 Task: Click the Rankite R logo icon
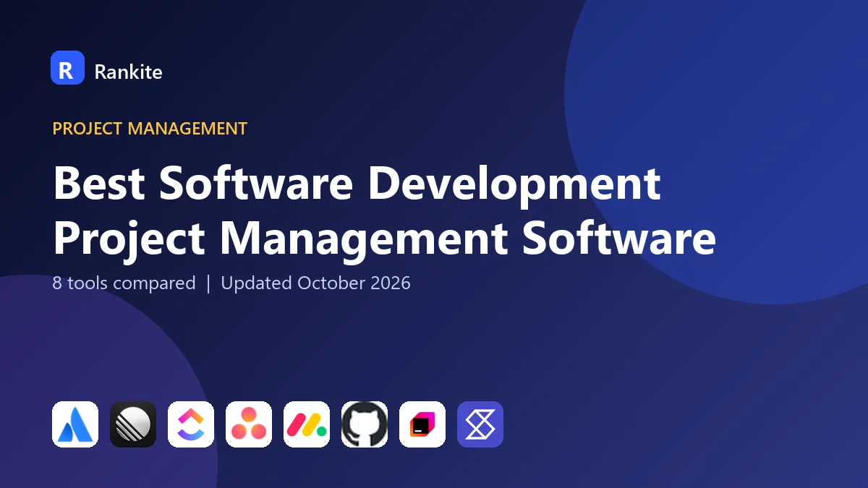[67, 68]
